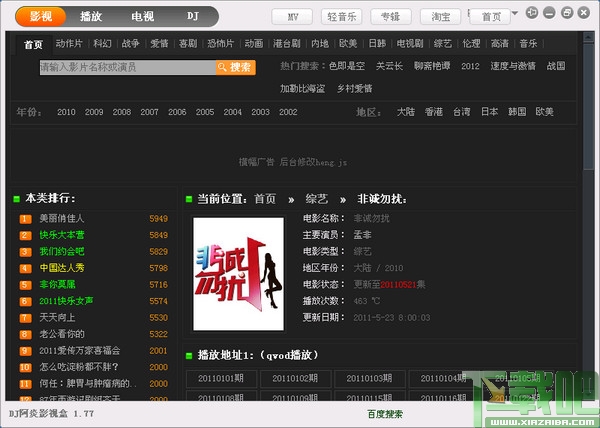Screen dimensions: 600x428
Task: Select the 战争 category
Action: (x=130, y=44)
